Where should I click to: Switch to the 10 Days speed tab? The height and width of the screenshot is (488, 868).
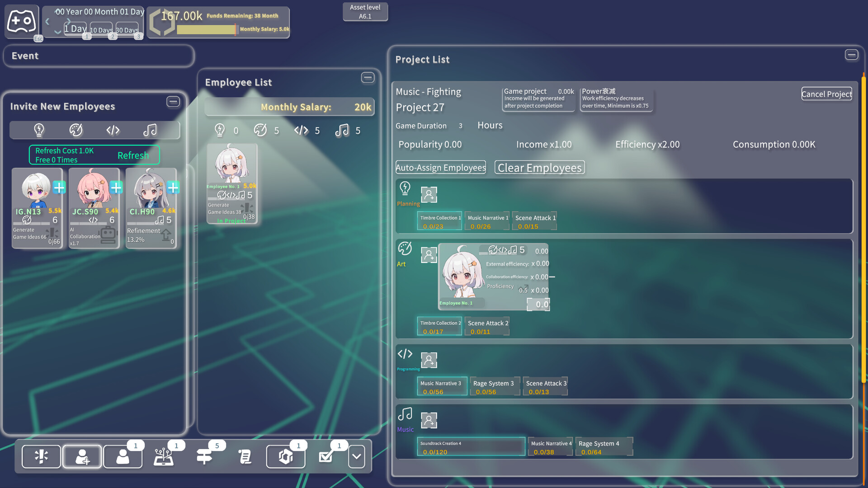pyautogui.click(x=101, y=30)
